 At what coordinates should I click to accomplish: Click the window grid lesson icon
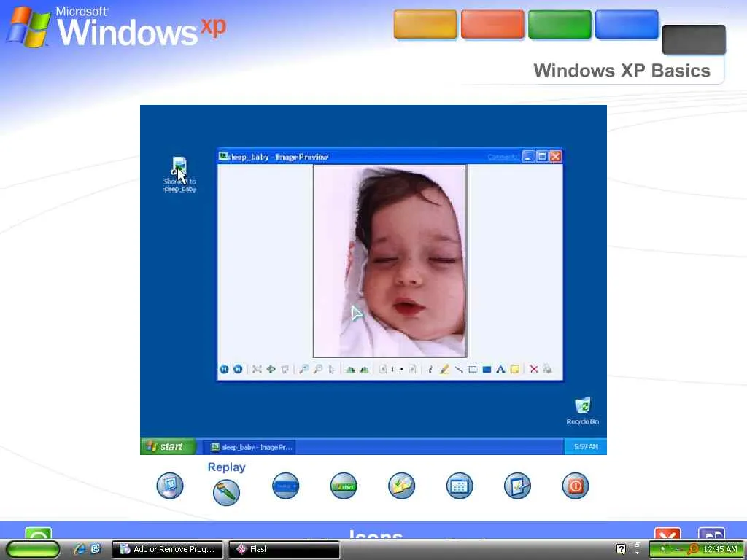click(460, 486)
